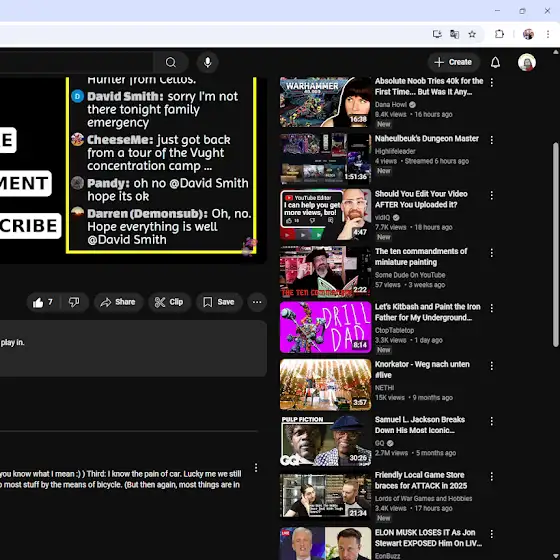
Task: Create a Clip of the video
Action: (169, 302)
